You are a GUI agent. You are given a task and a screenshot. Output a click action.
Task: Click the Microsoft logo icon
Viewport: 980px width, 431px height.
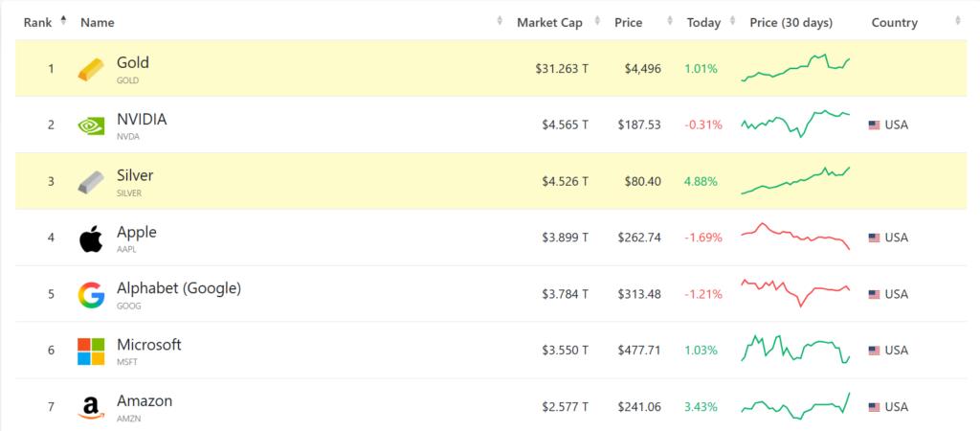91,352
